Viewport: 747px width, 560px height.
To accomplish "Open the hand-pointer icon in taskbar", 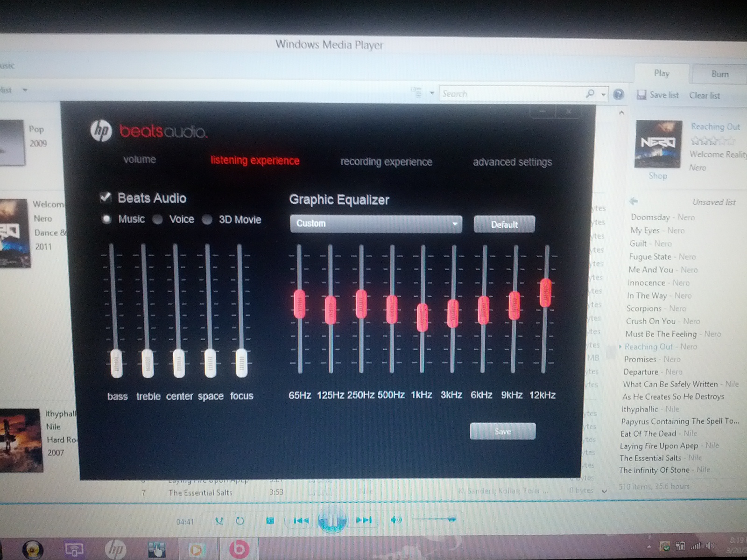I will 156,550.
